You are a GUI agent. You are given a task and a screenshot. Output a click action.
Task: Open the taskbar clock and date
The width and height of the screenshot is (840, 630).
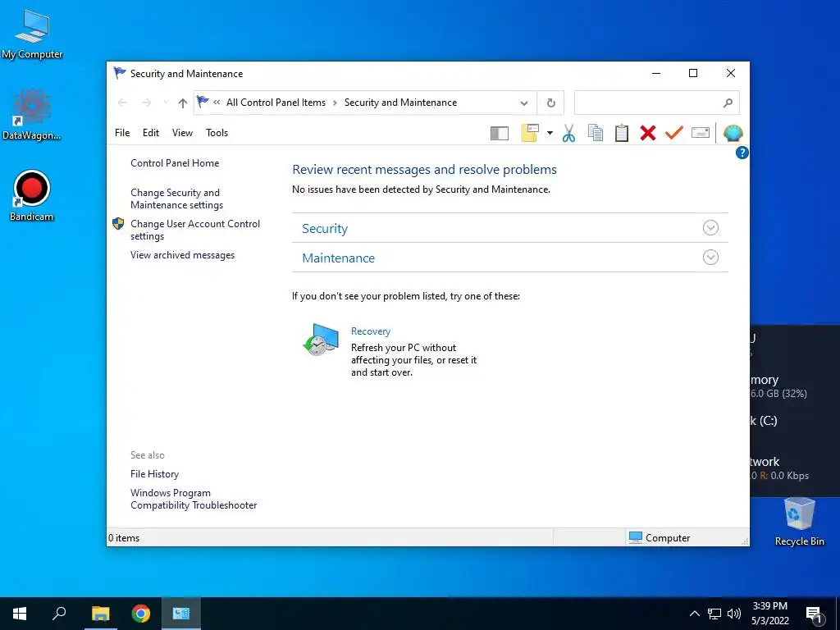click(769, 614)
